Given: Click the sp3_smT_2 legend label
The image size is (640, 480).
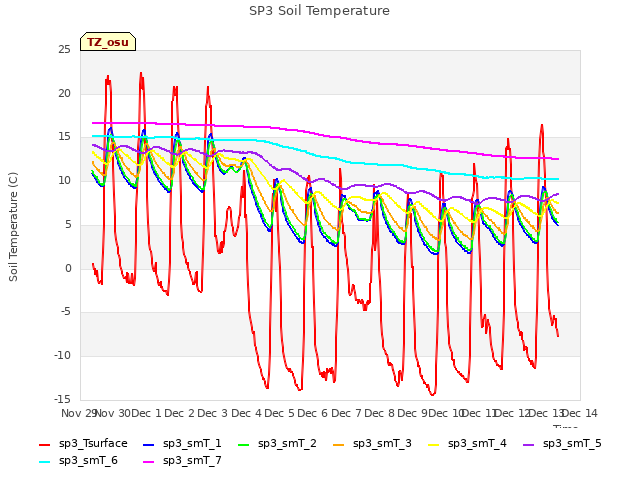Looking at the screenshot, I should pyautogui.click(x=287, y=443).
